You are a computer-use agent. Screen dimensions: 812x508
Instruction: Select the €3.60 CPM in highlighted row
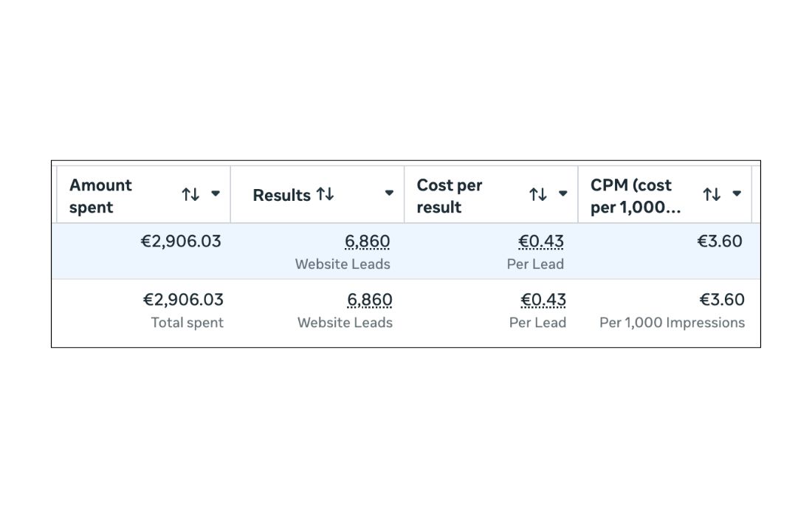pyautogui.click(x=720, y=241)
